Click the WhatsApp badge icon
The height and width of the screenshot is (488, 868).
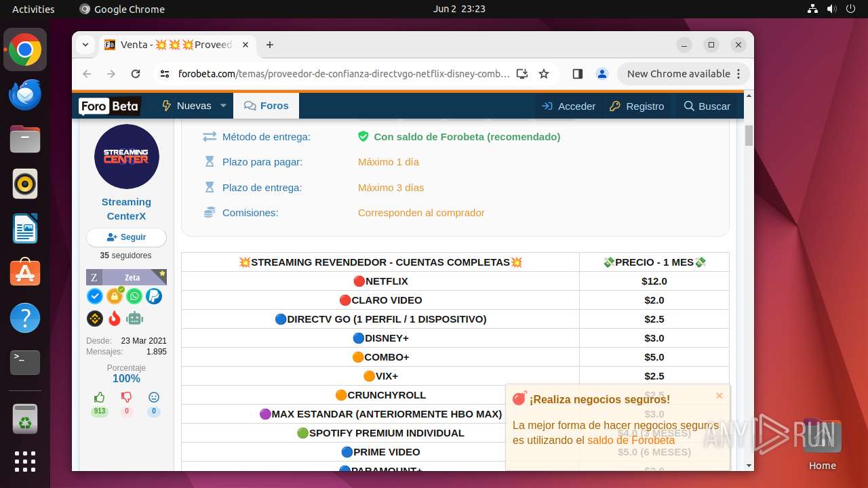point(134,296)
